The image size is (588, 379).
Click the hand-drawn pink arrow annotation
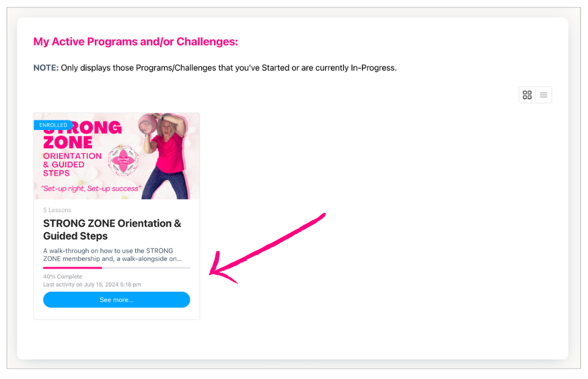267,248
